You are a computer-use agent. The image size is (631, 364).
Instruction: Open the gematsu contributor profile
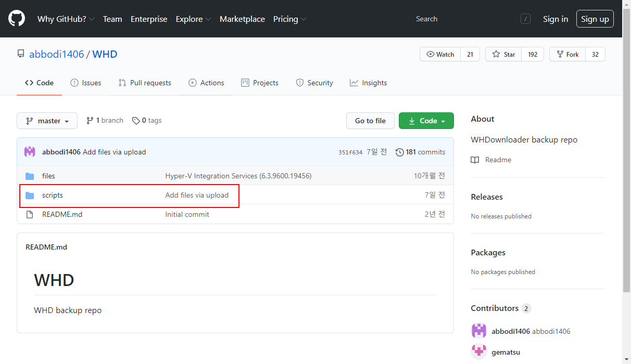coord(506,352)
